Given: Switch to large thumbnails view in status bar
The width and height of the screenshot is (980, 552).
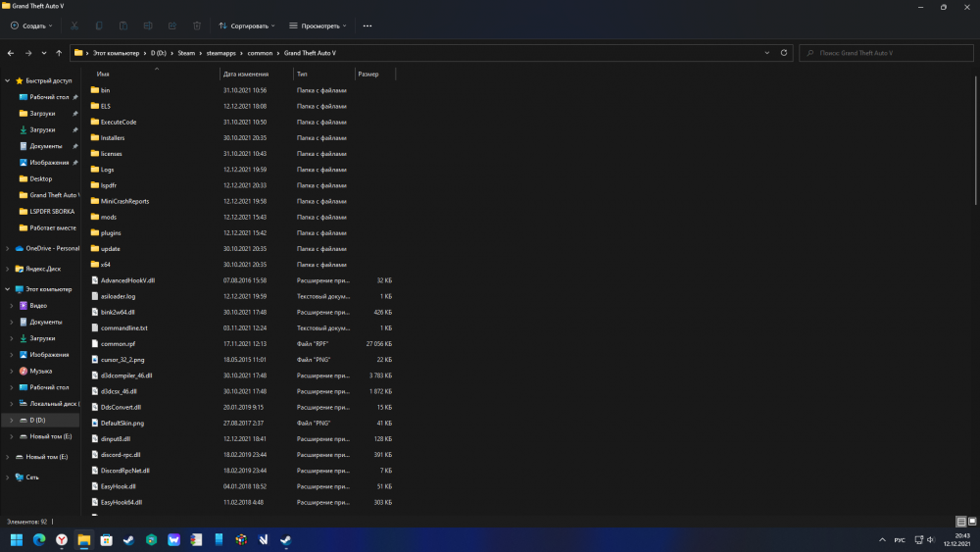Looking at the screenshot, I should click(972, 522).
